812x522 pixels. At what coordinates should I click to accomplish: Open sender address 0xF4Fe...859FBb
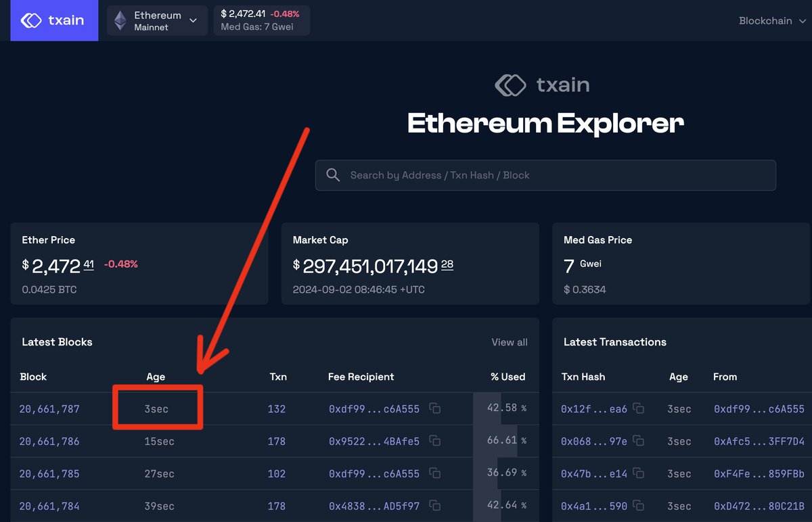tap(759, 474)
